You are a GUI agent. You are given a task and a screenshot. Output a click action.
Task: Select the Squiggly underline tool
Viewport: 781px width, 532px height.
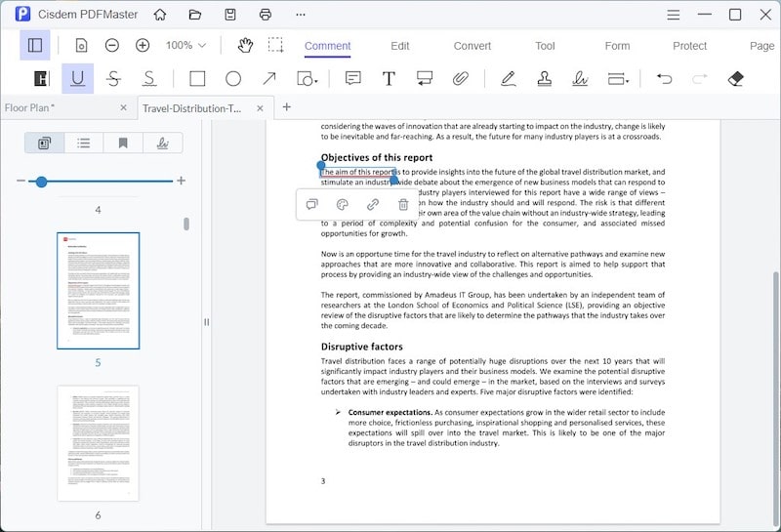pyautogui.click(x=149, y=79)
